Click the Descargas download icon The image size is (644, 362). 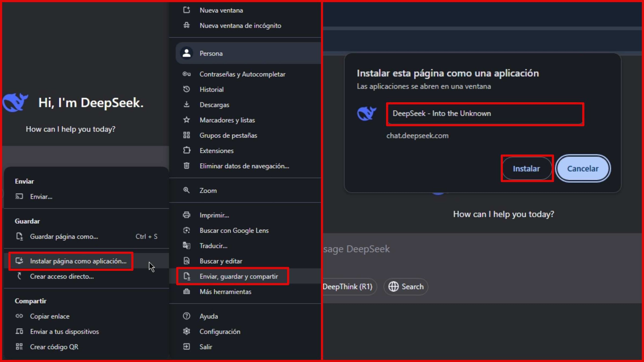coord(186,104)
